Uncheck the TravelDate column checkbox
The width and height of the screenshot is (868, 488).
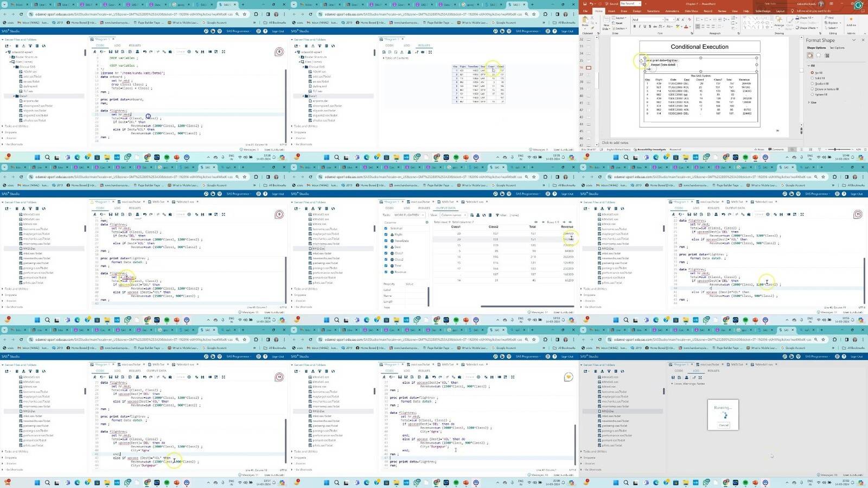[386, 240]
